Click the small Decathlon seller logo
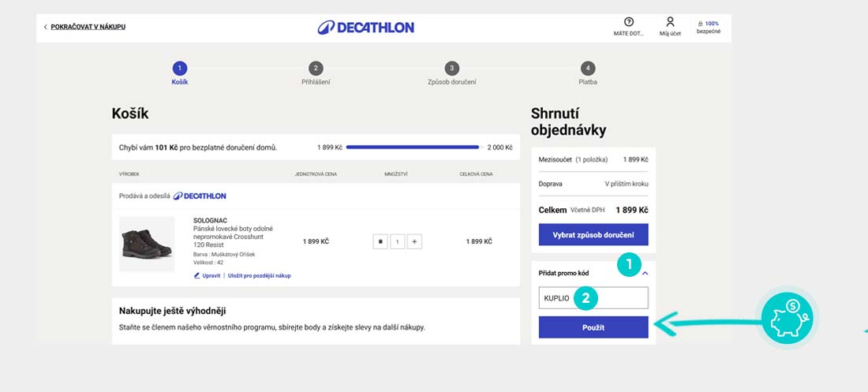Screen dimensions: 868x392 click(x=200, y=196)
